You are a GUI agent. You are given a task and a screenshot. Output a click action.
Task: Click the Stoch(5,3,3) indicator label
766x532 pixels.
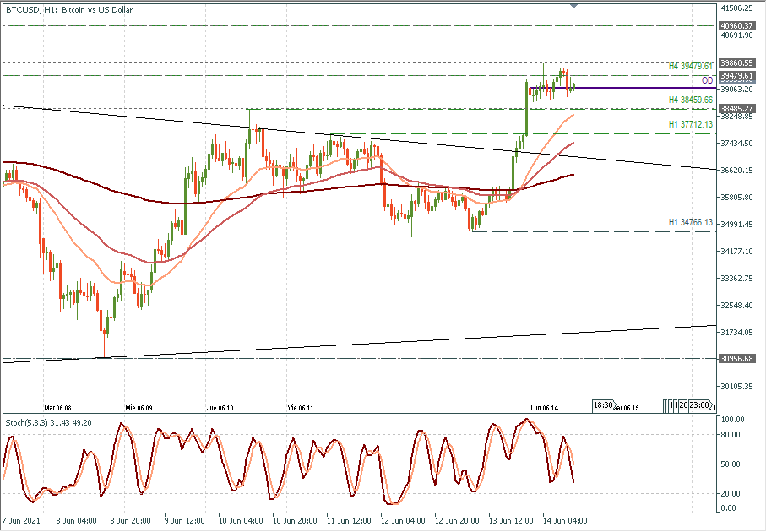coord(48,422)
